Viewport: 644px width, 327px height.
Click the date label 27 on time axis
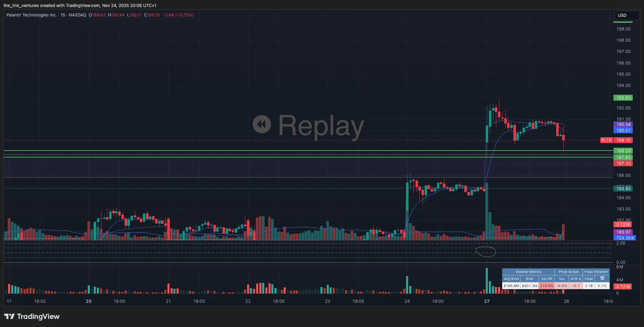pyautogui.click(x=487, y=301)
